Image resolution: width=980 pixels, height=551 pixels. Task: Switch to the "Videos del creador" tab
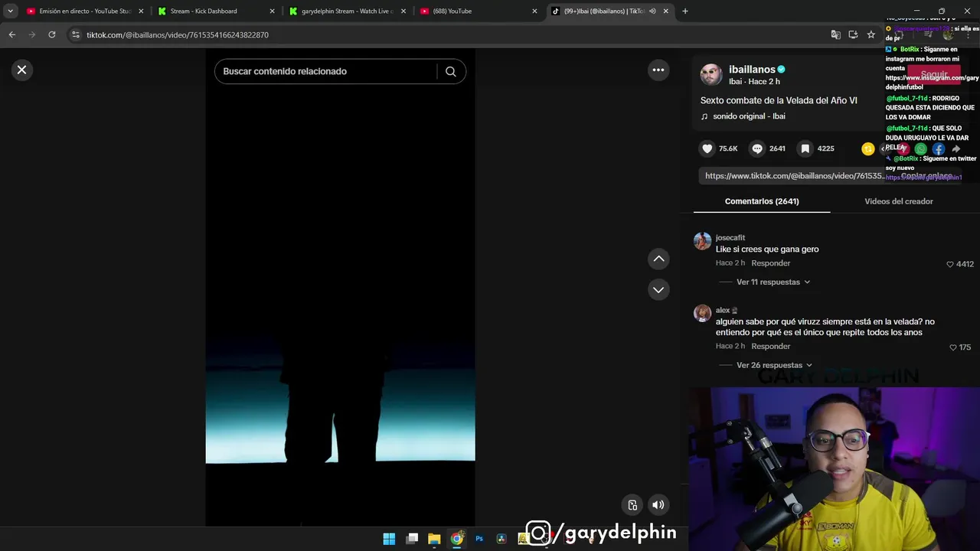[899, 201]
